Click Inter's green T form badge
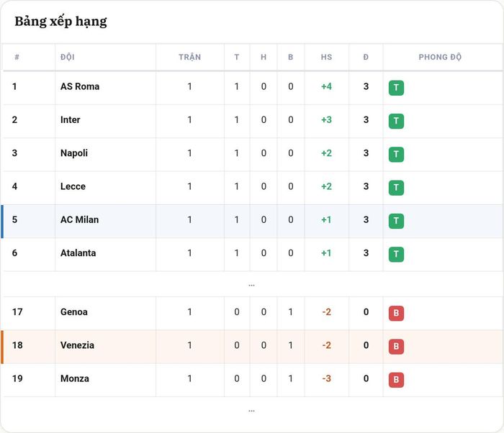 tap(396, 121)
